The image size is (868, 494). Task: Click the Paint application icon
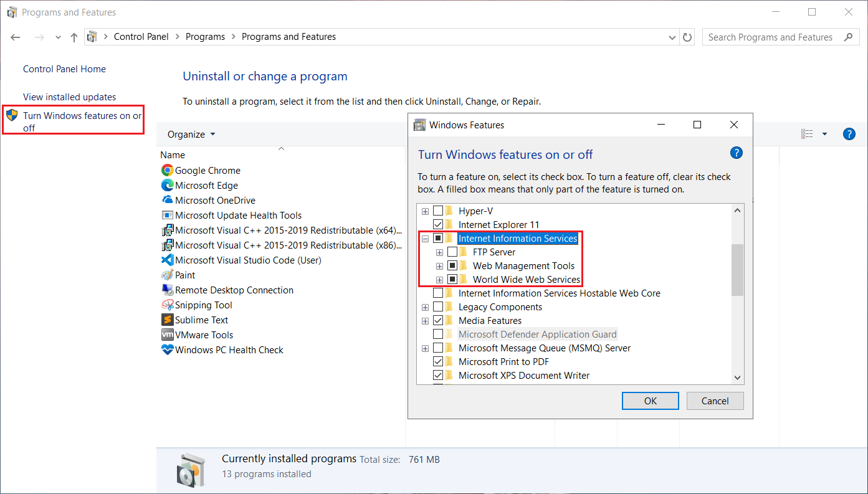tap(166, 275)
